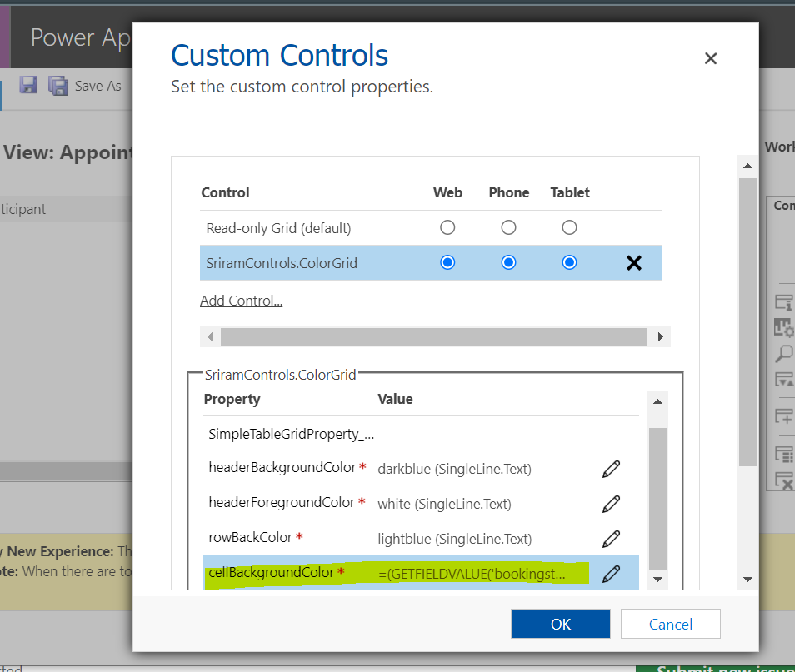Close the Custom Controls dialog
Viewport: 795px width, 672px height.
(x=710, y=59)
